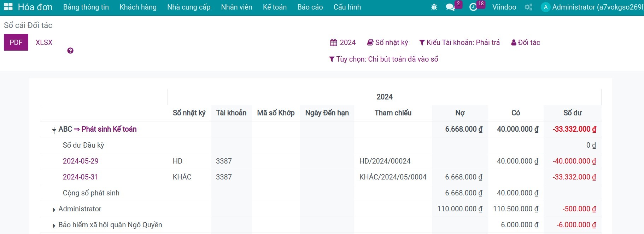Click the Cộng số phát sinh row
Screen dimensions: 644x234
[x=321, y=193]
